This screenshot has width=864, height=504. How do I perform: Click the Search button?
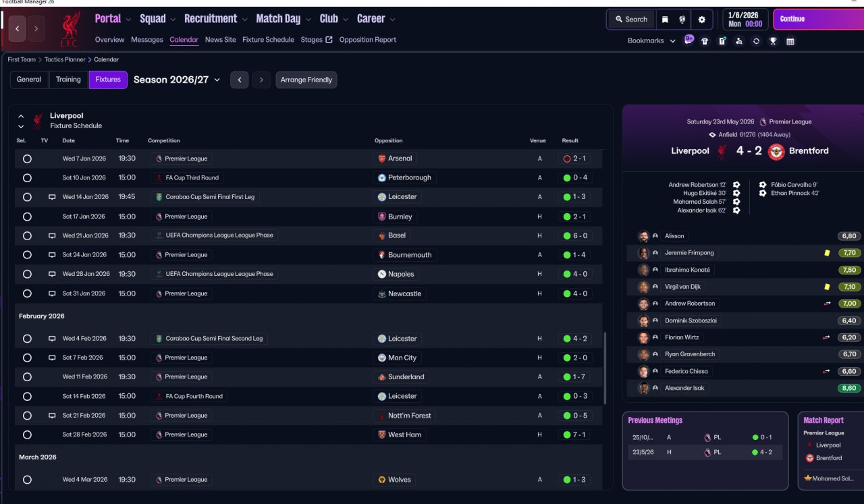click(x=631, y=20)
